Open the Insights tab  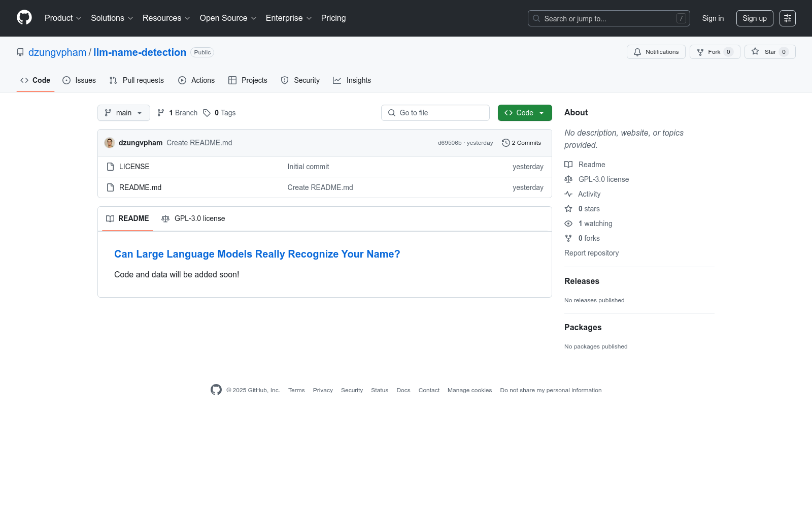[x=352, y=80]
